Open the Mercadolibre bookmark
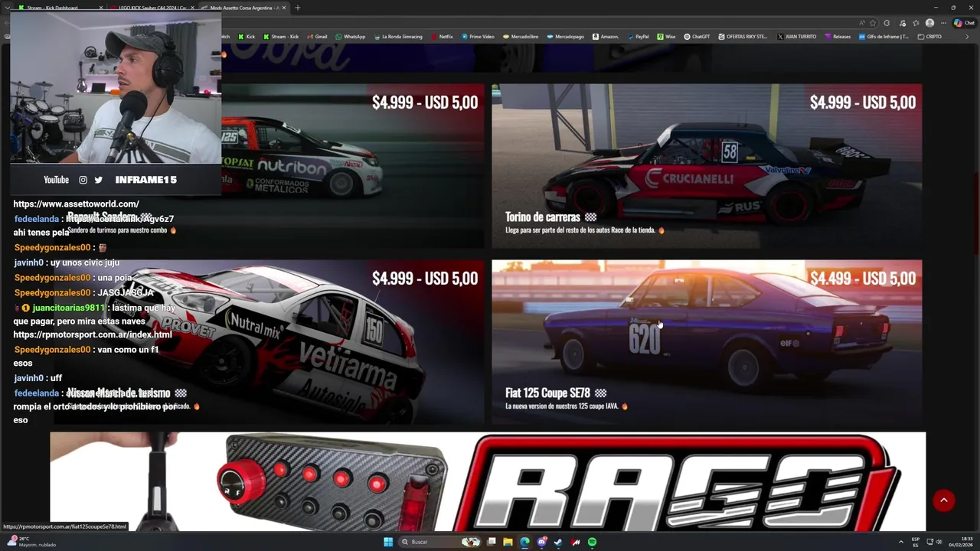Viewport: 980px width, 551px height. (520, 37)
